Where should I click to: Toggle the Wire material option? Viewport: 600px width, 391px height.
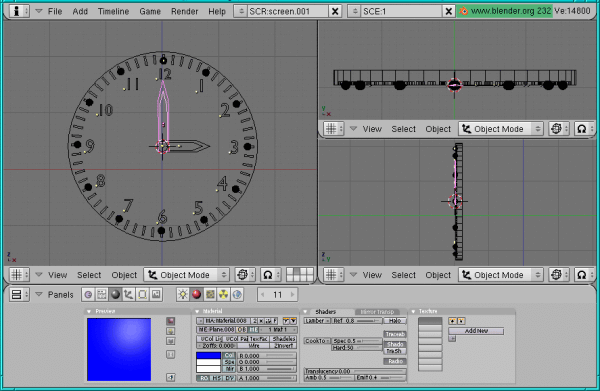click(x=254, y=346)
